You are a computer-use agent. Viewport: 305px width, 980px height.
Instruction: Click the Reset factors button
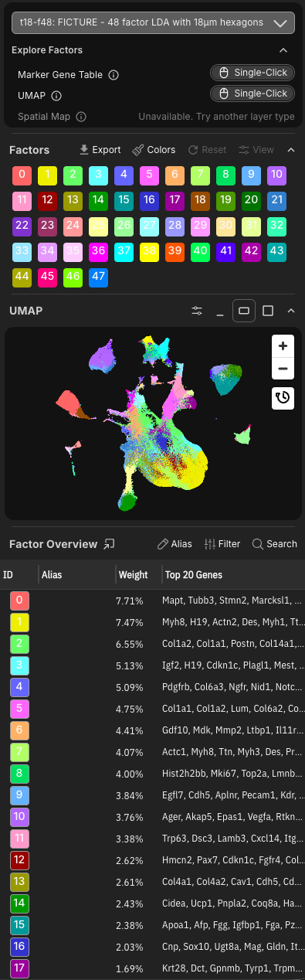click(207, 150)
